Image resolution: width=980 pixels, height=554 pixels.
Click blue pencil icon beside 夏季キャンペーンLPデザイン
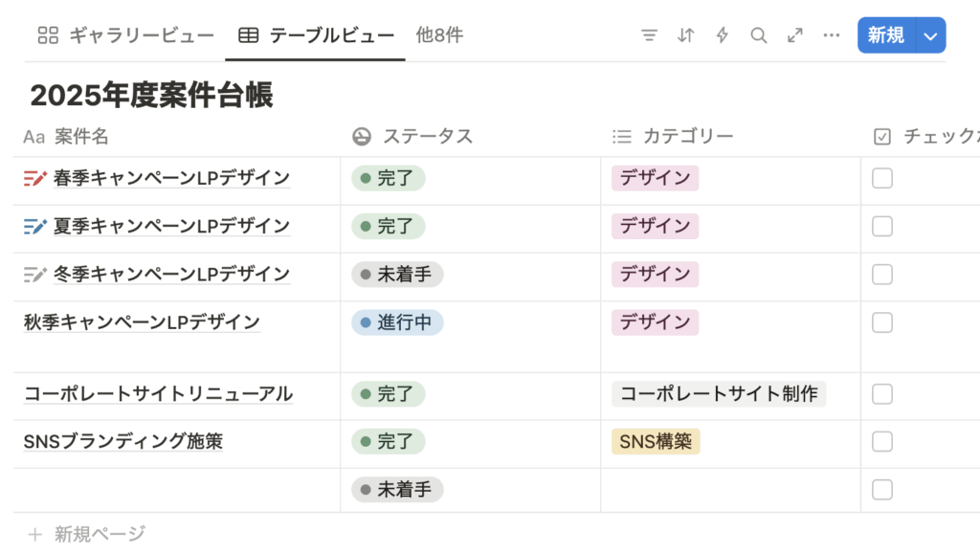34,227
